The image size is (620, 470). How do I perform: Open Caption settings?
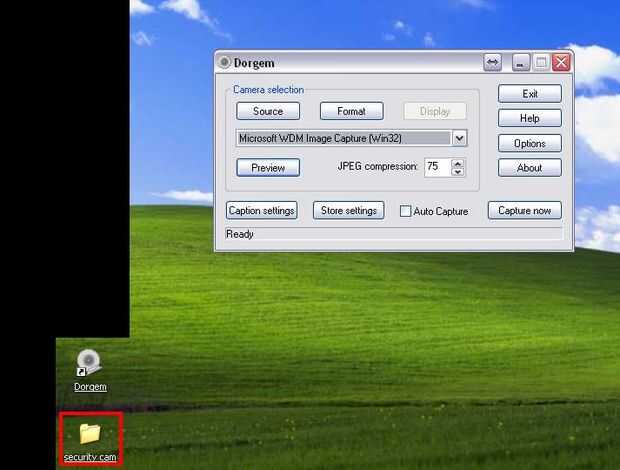[261, 211]
